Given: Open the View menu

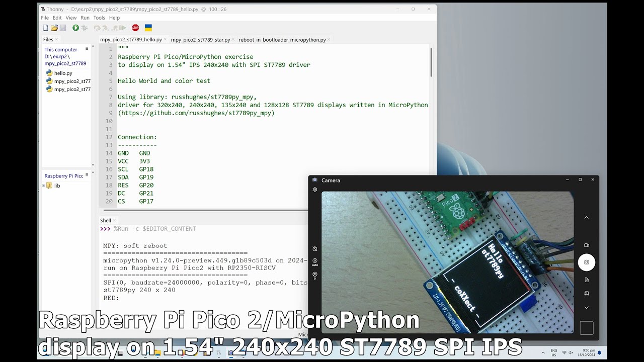Looking at the screenshot, I should click(x=71, y=18).
